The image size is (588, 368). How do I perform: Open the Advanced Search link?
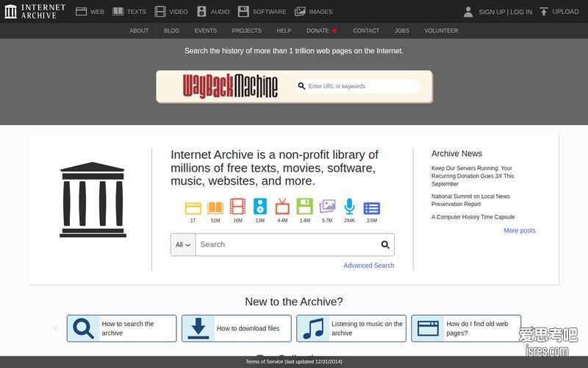coord(369,266)
